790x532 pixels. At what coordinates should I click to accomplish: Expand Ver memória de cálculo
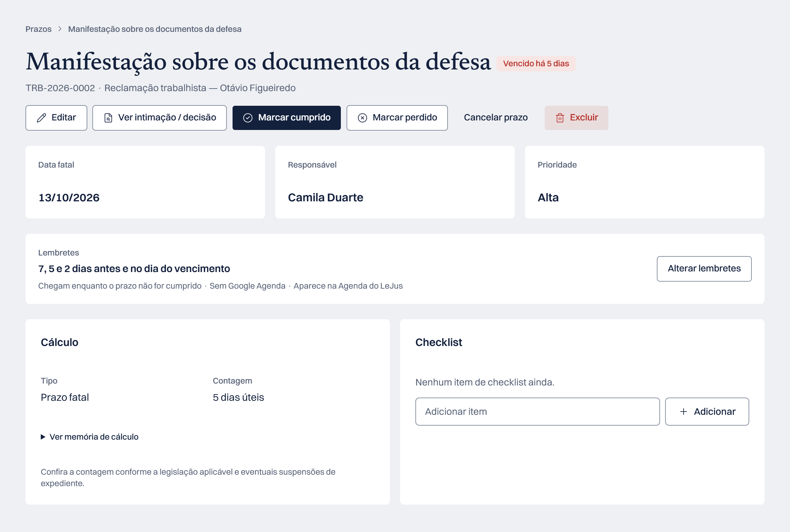[x=90, y=437]
